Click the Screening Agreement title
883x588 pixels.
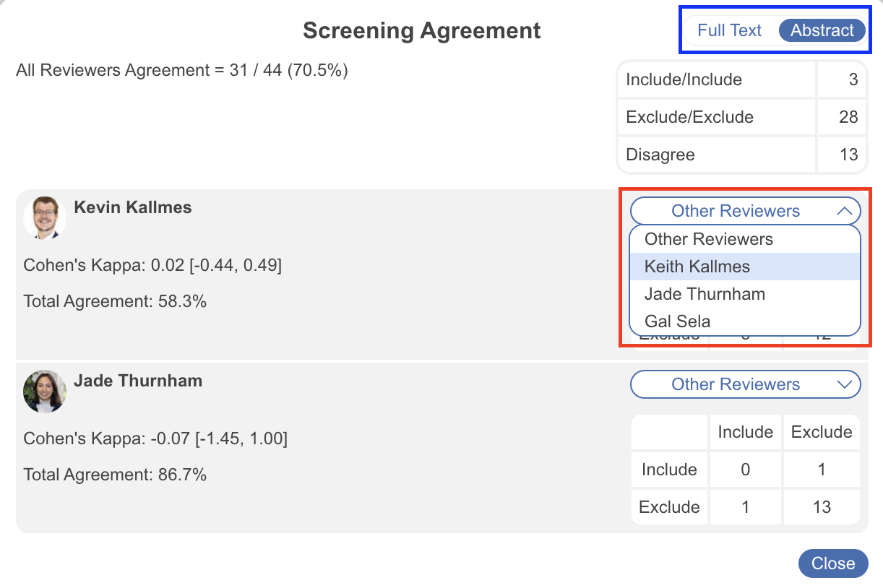[x=421, y=30]
